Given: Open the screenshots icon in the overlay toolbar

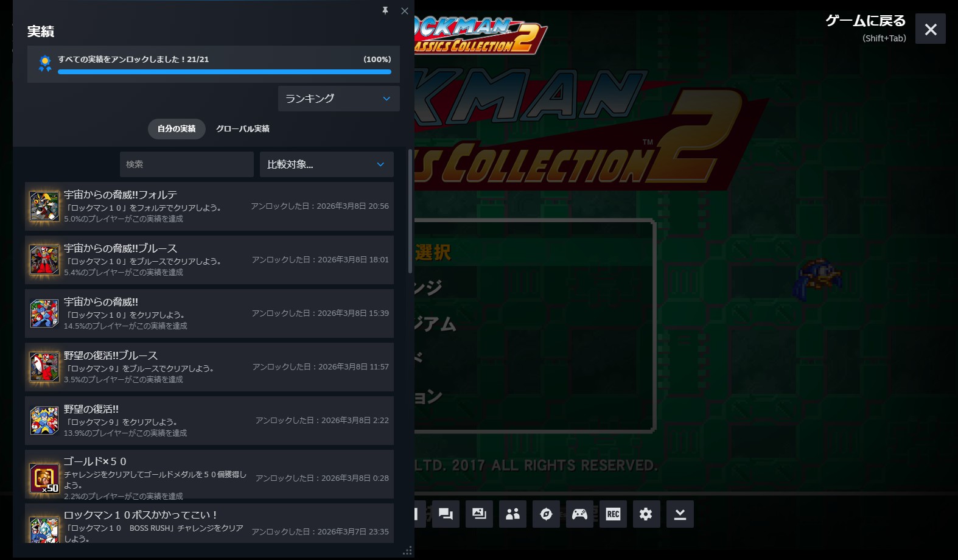Looking at the screenshot, I should [x=479, y=514].
